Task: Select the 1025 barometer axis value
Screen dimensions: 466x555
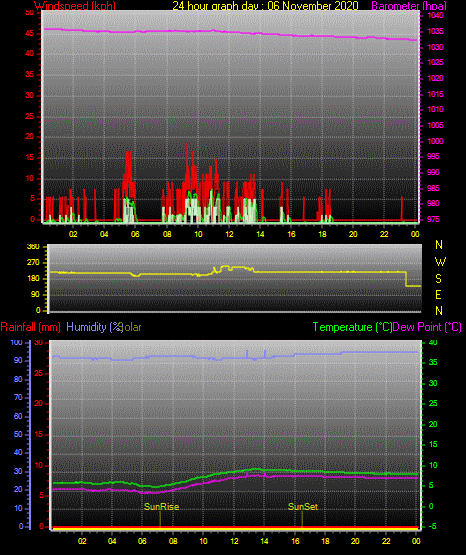Action: tap(435, 63)
